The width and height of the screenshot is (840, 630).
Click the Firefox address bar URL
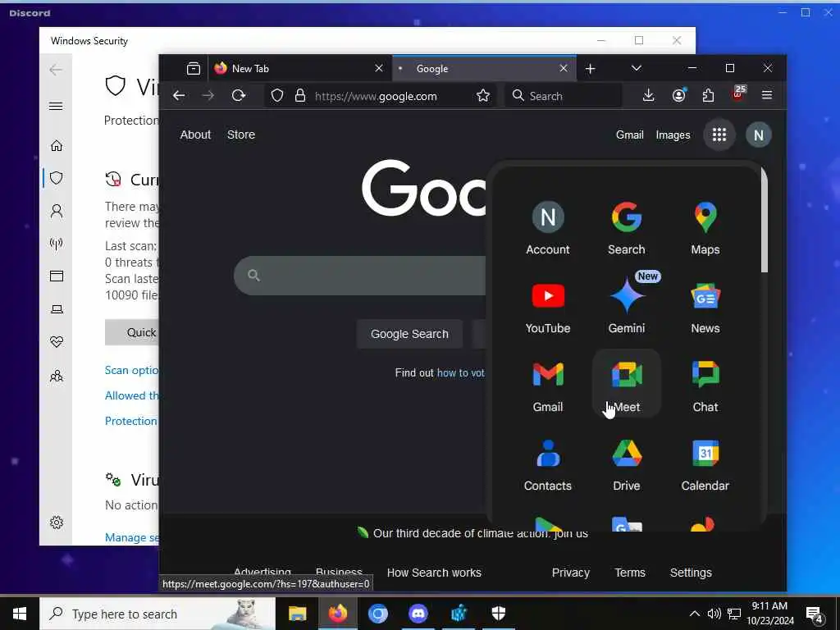376,97
